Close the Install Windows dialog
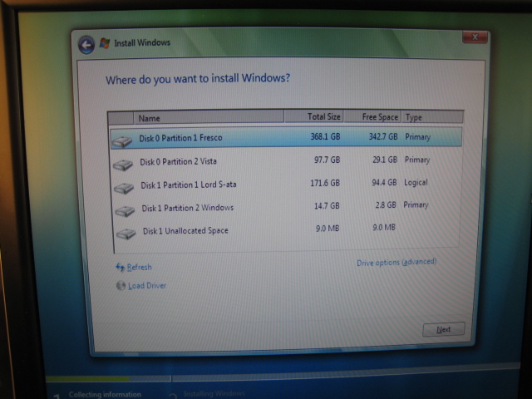 475,37
